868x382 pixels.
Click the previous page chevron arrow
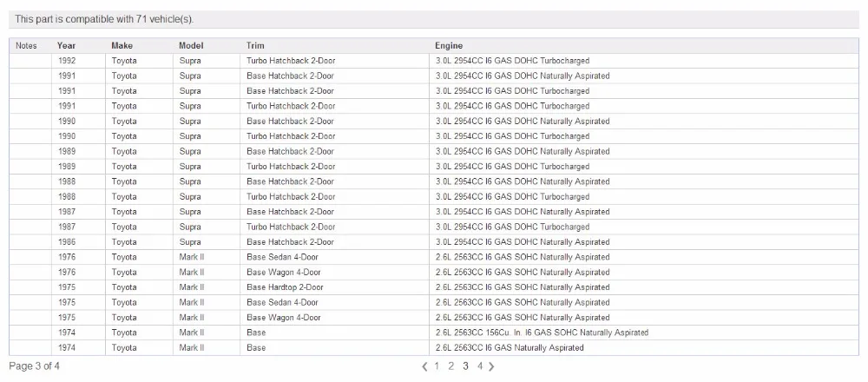425,366
